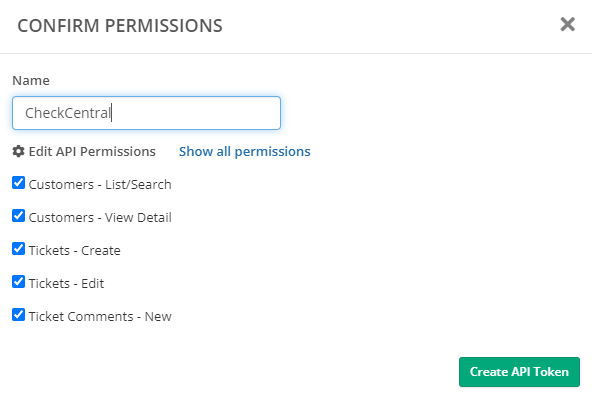Disable the Tickets - Create checkbox
592x409 pixels.
tap(18, 249)
